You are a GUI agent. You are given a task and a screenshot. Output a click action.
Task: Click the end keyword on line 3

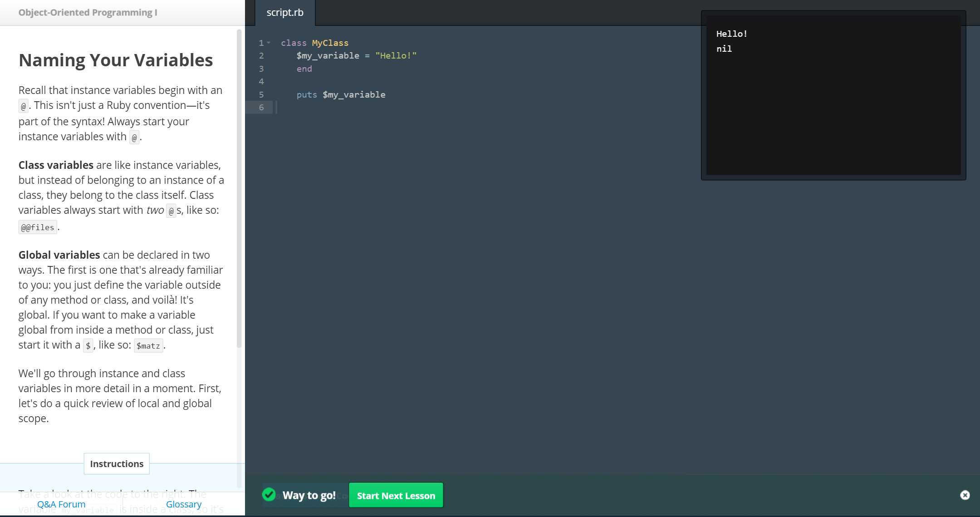tap(304, 69)
